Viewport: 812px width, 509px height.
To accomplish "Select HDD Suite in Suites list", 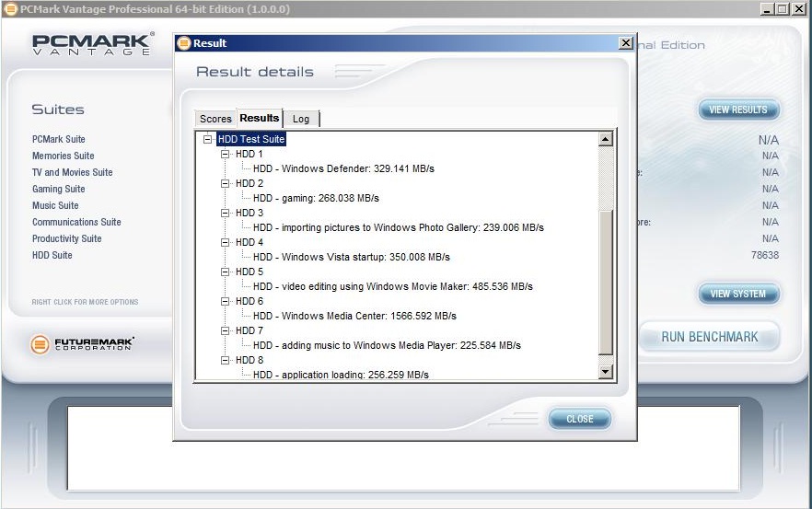I will (x=52, y=255).
